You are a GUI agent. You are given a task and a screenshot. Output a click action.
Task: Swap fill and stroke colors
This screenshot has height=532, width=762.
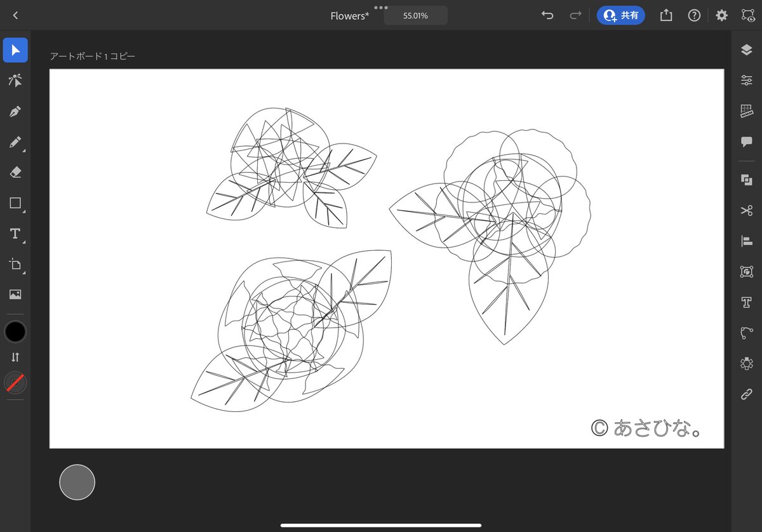[x=15, y=357]
